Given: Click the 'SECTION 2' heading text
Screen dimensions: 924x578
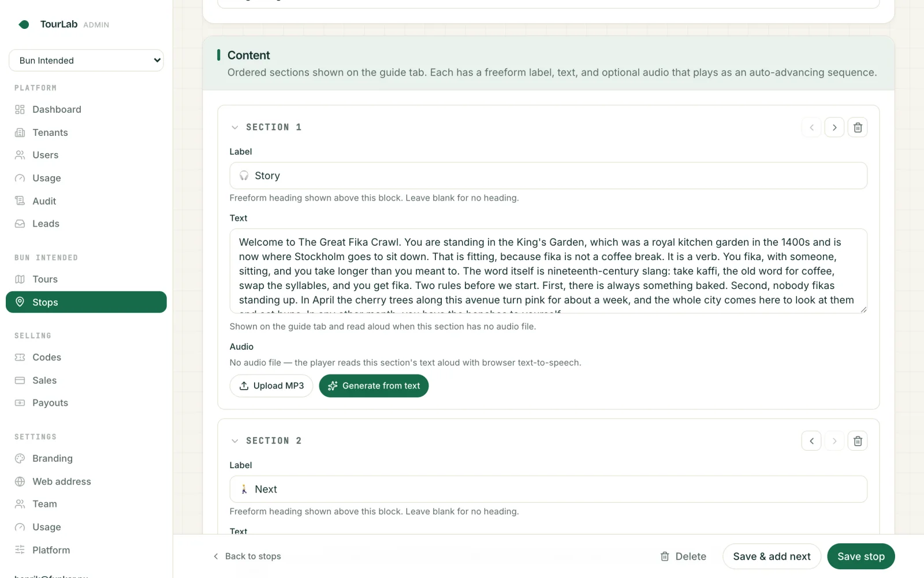Looking at the screenshot, I should 274,441.
